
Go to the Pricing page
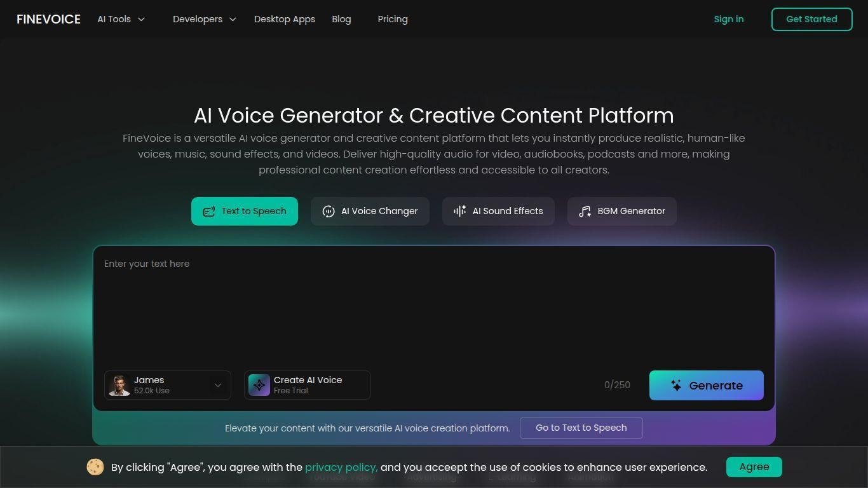(x=393, y=19)
